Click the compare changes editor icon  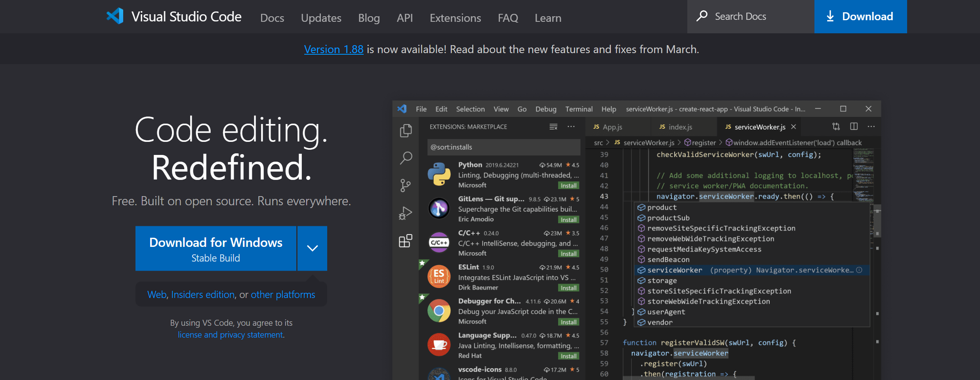pos(836,126)
